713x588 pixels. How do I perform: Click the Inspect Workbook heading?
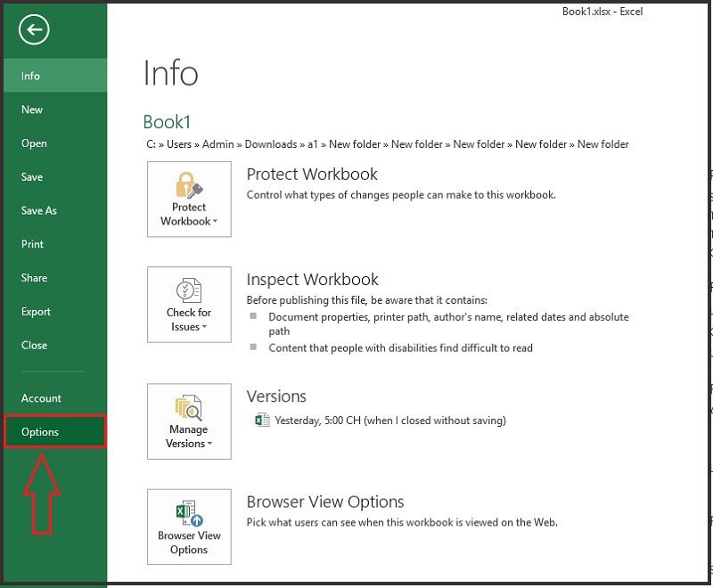(x=313, y=280)
